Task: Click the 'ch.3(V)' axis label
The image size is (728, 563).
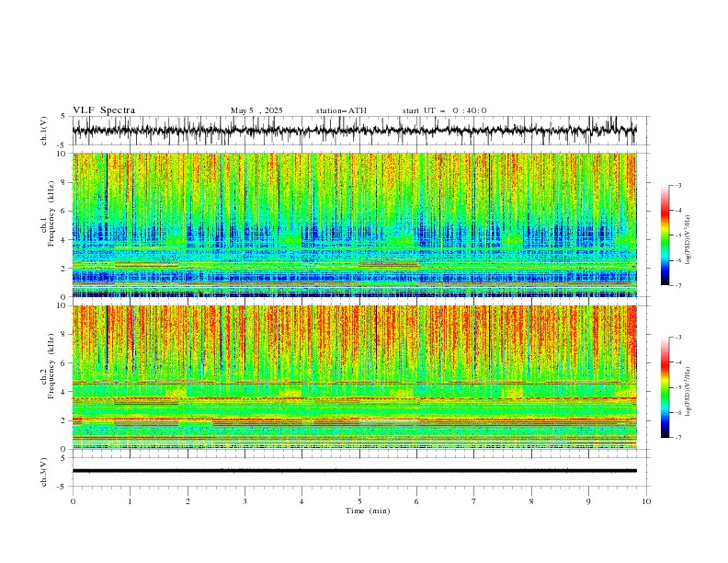Action: [44, 472]
